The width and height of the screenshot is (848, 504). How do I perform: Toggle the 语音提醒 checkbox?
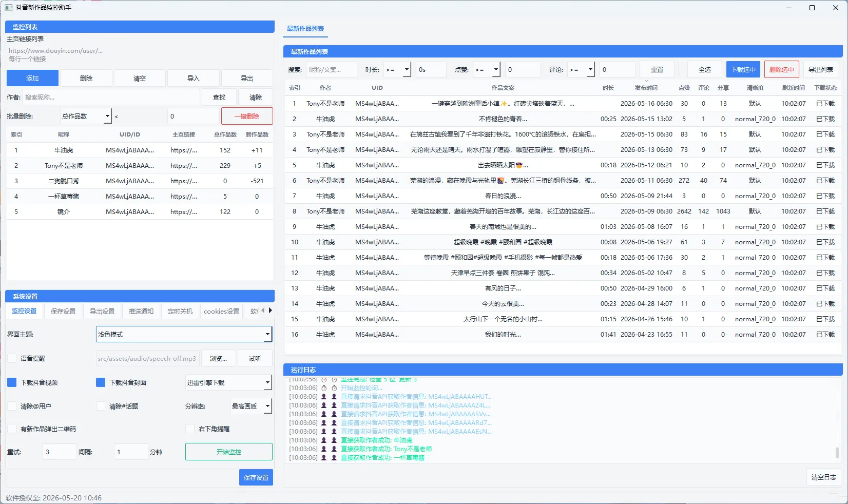pos(12,358)
